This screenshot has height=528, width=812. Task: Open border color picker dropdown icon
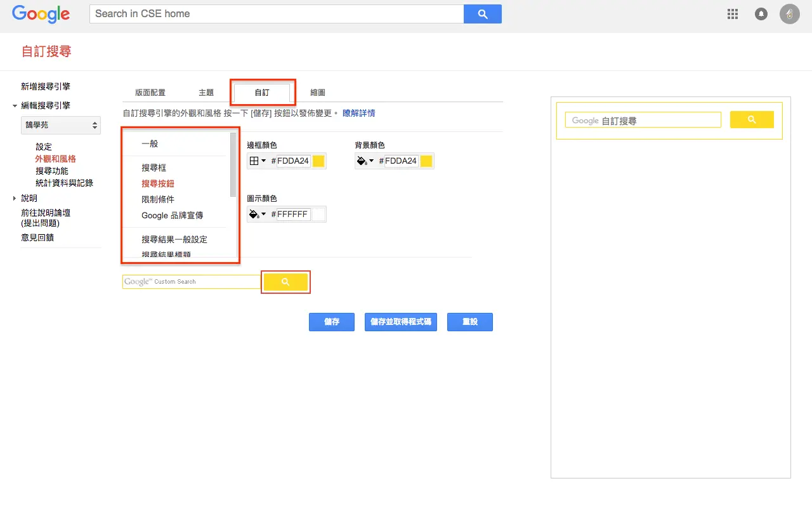tap(258, 161)
